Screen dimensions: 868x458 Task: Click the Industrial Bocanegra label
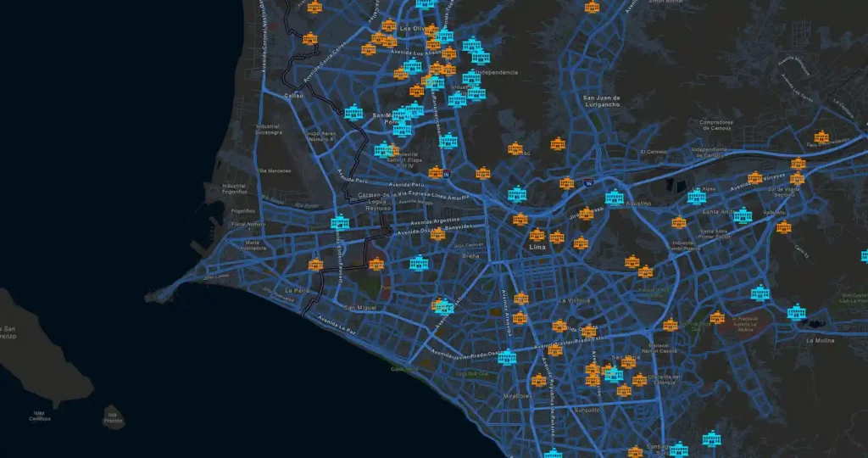click(269, 130)
